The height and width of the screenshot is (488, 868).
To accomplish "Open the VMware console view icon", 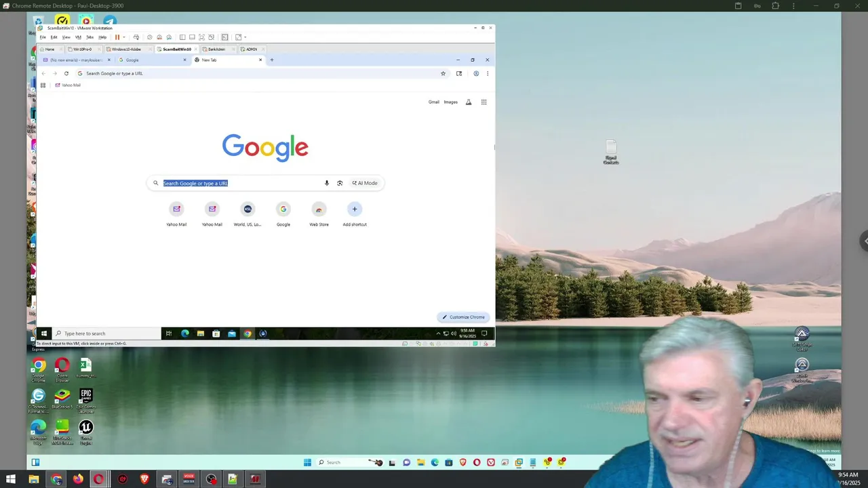I will 225,37.
